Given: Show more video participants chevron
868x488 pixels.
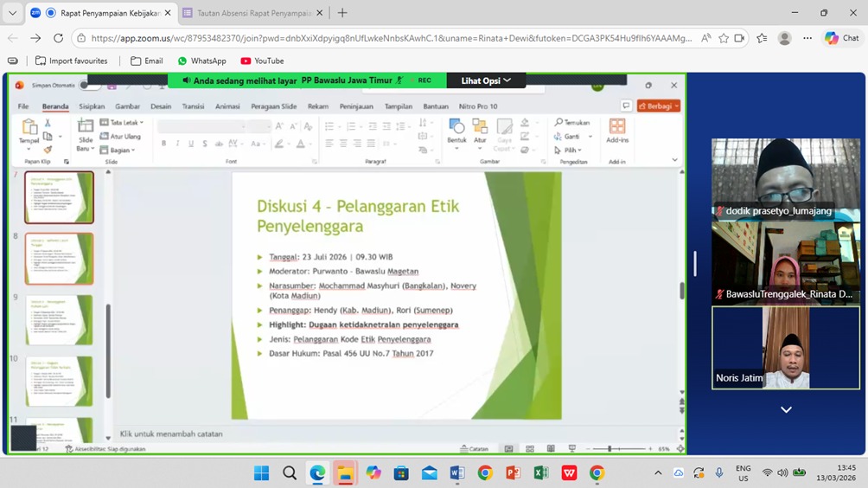Looking at the screenshot, I should [x=786, y=410].
